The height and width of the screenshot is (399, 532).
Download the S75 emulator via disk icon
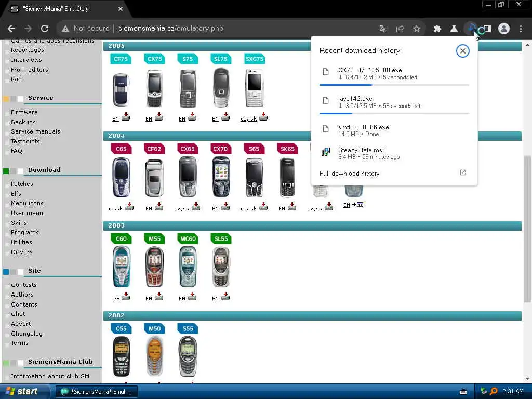click(x=192, y=117)
